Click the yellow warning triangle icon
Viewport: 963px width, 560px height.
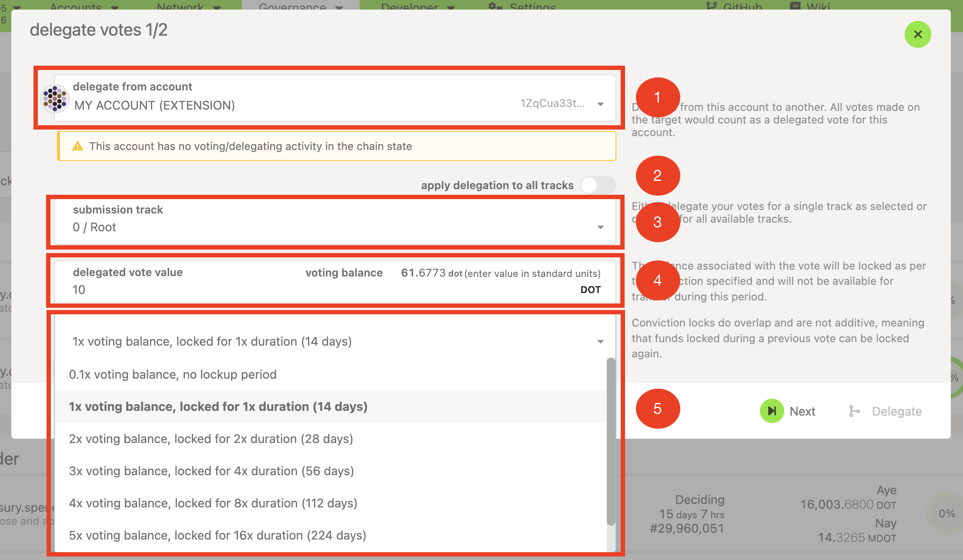77,146
